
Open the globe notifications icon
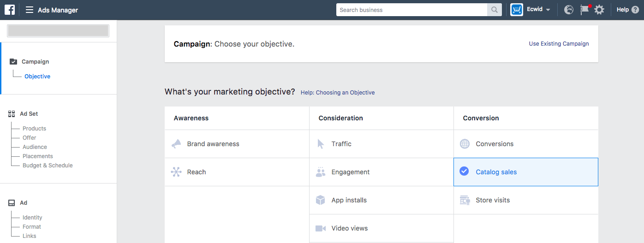[569, 10]
